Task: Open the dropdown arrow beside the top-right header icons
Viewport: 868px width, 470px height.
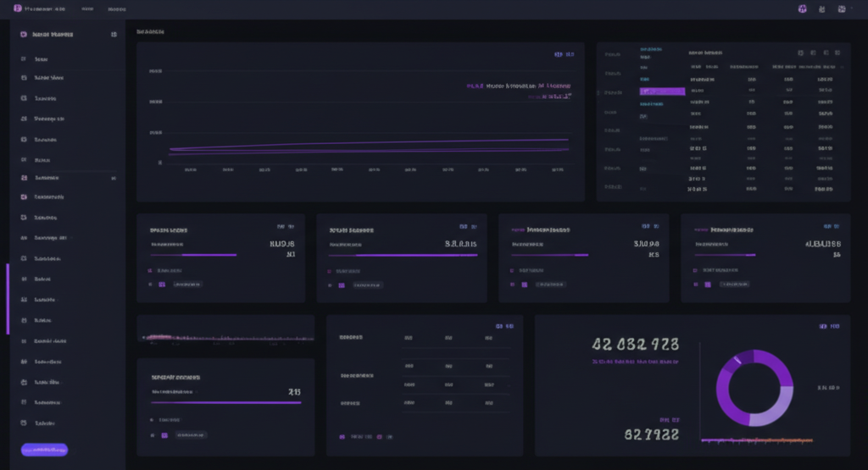Action: (x=851, y=8)
